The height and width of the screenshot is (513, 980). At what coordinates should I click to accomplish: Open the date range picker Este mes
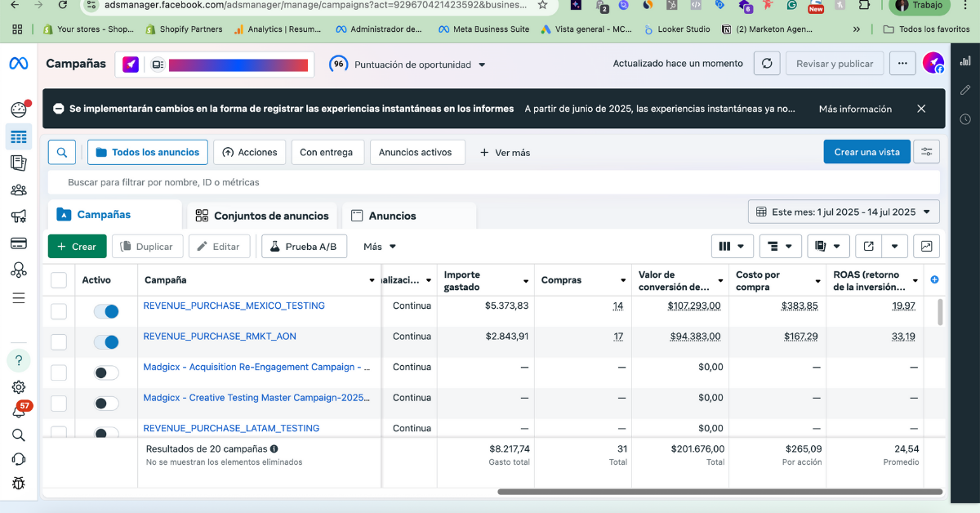[844, 212]
